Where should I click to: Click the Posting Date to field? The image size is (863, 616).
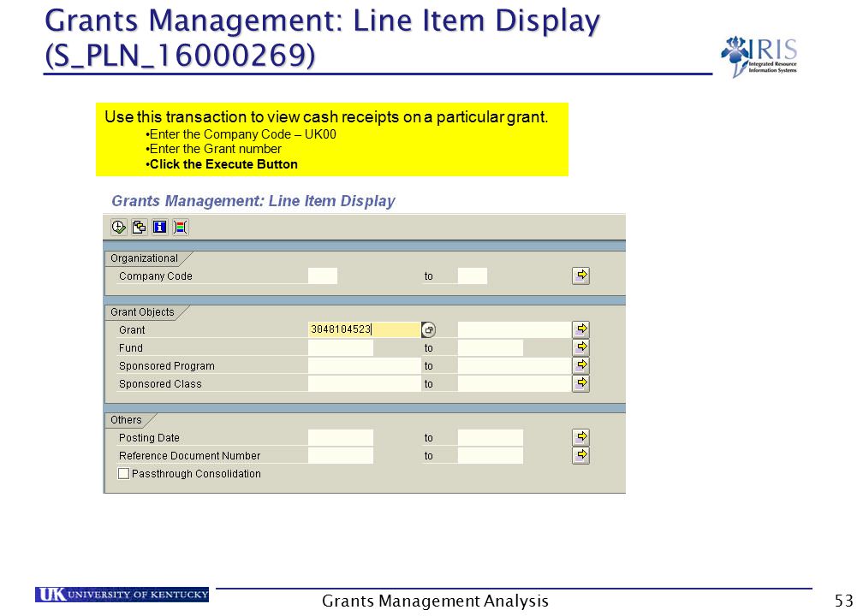tap(491, 437)
